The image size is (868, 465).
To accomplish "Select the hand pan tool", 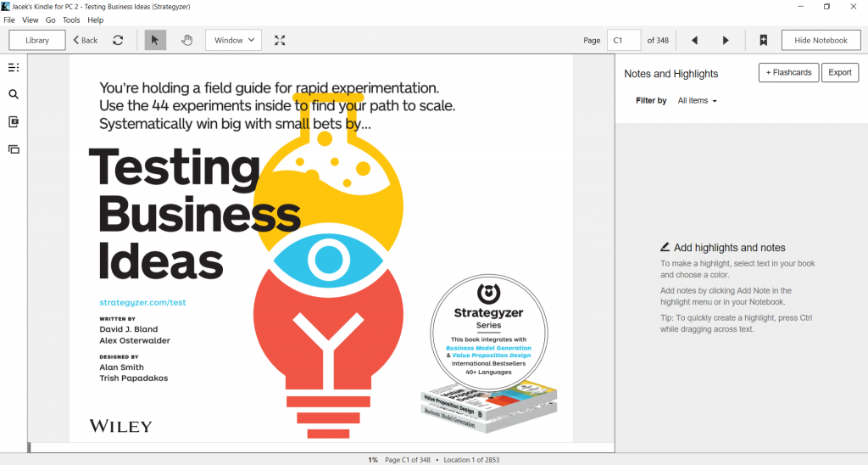I will [x=187, y=40].
